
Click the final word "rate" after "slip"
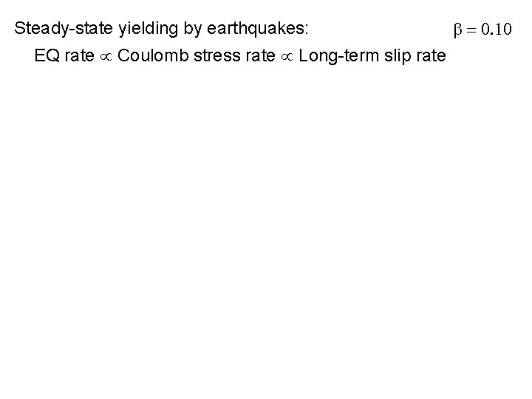click(429, 56)
